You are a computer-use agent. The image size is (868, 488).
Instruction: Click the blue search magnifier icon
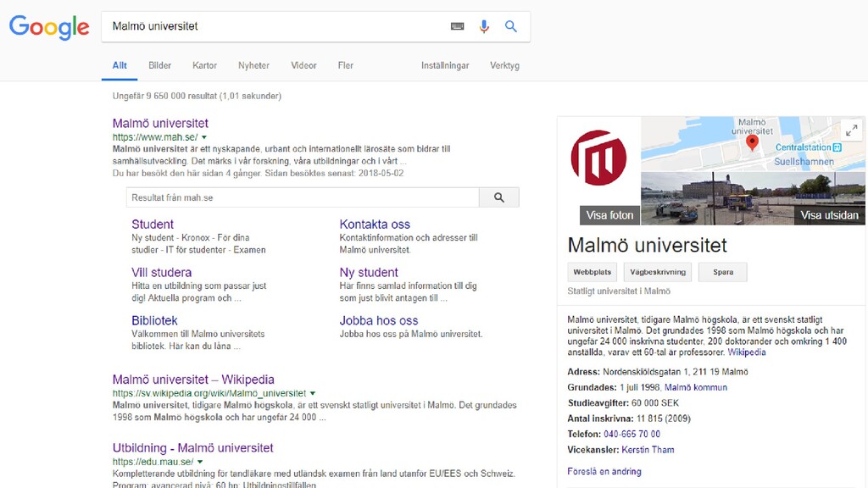(x=511, y=26)
